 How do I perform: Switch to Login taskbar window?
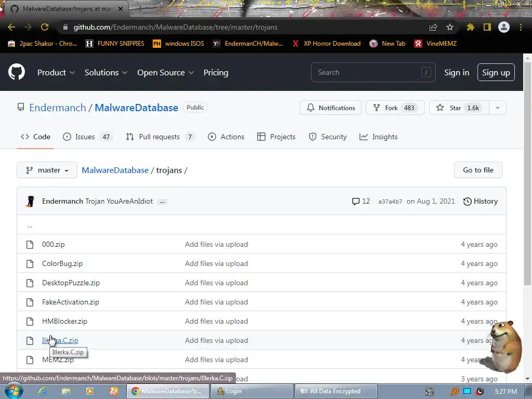[251, 391]
